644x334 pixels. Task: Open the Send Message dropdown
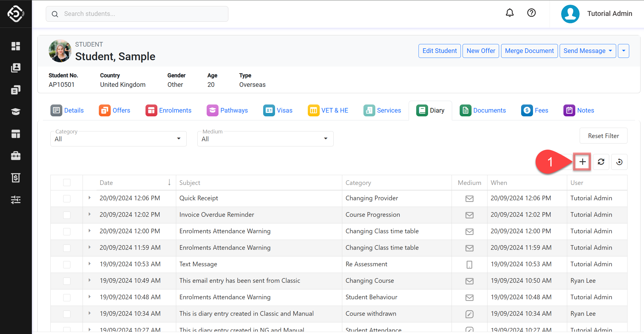[587, 51]
